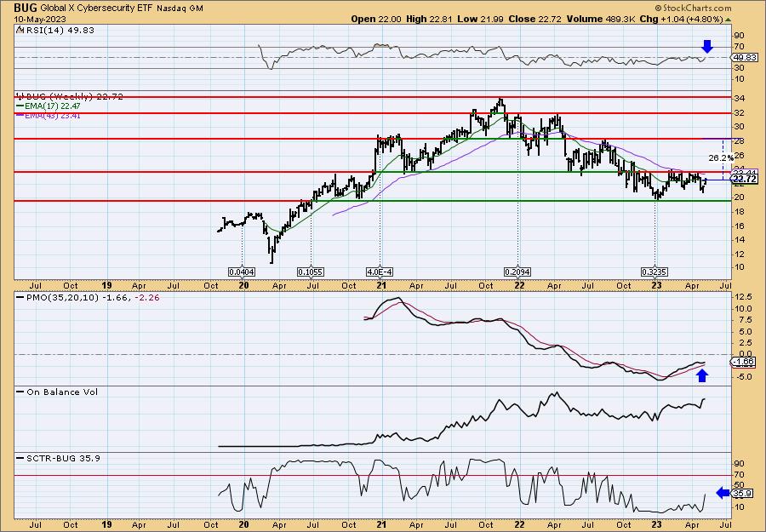Viewport: 766px width, 532px height.
Task: Click the 0.3235 dividend marker
Action: (655, 272)
